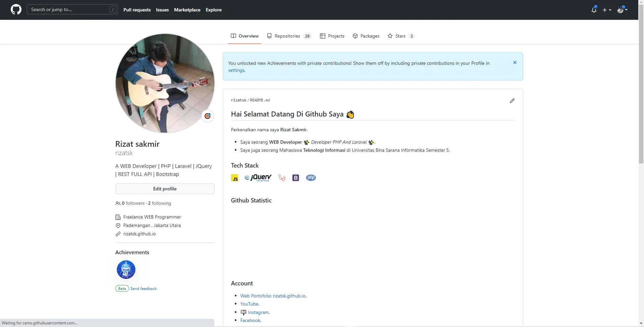644x327 pixels.
Task: Click the jQuery logo in Tech Stack
Action: pos(258,178)
